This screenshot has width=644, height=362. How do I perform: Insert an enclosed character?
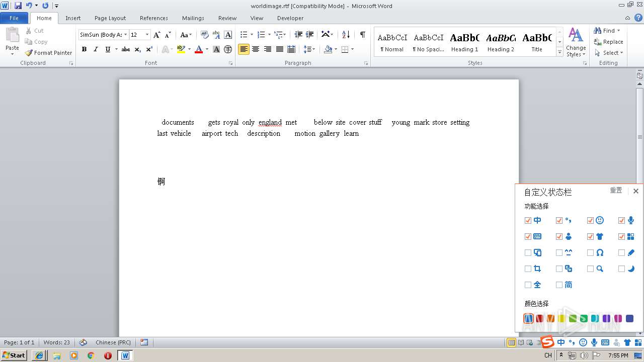pos(228,49)
